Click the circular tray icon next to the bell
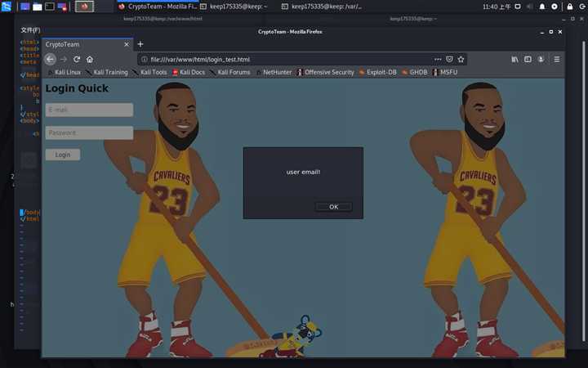The width and height of the screenshot is (588, 368). 555,7
